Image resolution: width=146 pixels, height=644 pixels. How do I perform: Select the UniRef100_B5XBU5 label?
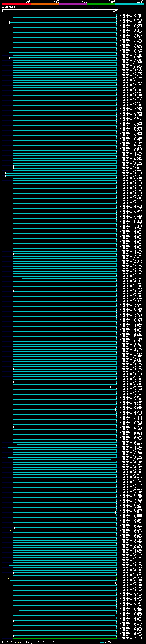pyautogui.click(x=131, y=294)
